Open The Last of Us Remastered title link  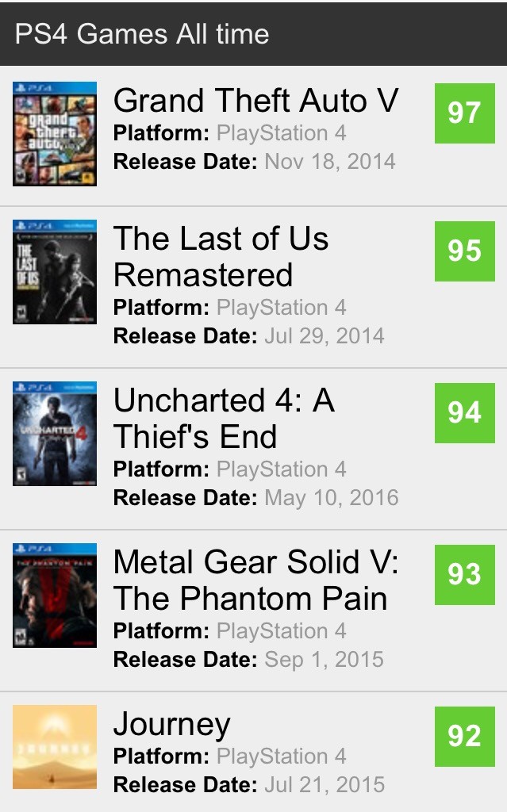point(221,256)
